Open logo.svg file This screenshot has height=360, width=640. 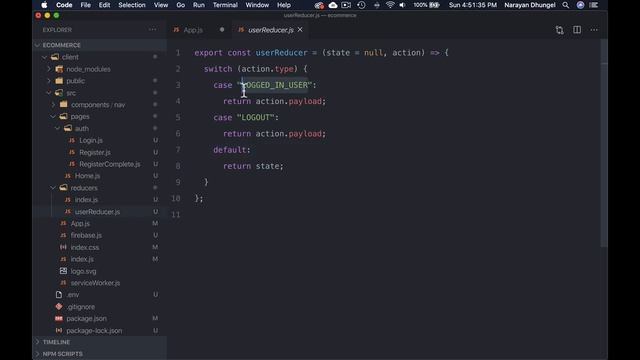(83, 271)
